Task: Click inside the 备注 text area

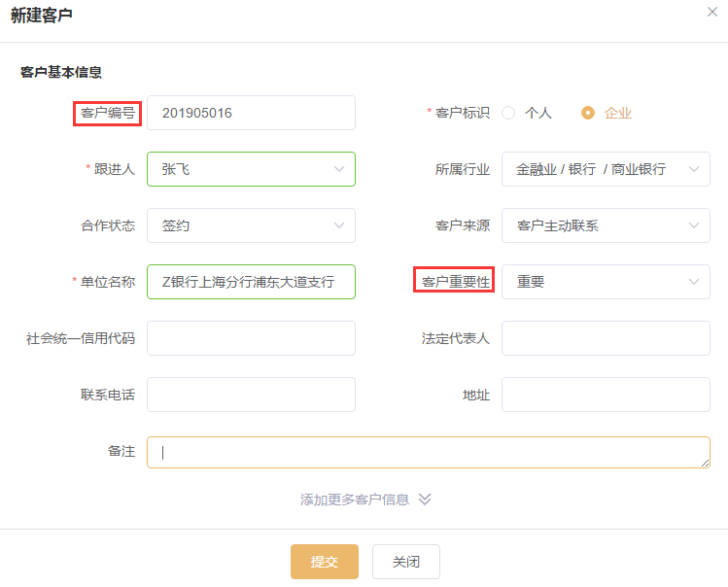Action: point(428,452)
